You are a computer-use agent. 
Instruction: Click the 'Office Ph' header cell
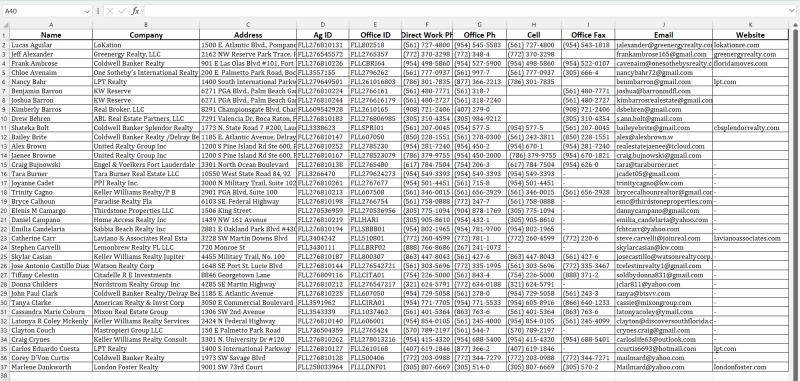(x=480, y=35)
